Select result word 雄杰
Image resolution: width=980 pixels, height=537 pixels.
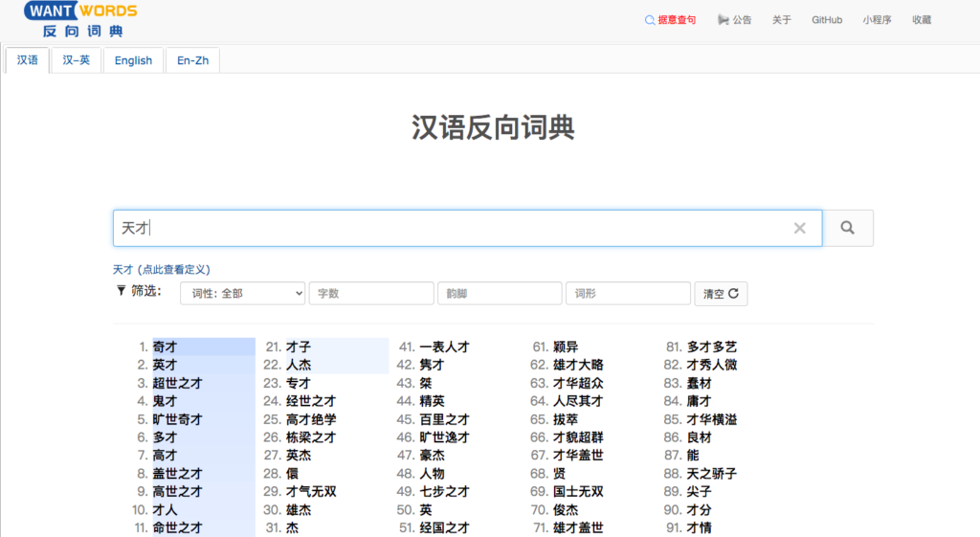coord(299,510)
